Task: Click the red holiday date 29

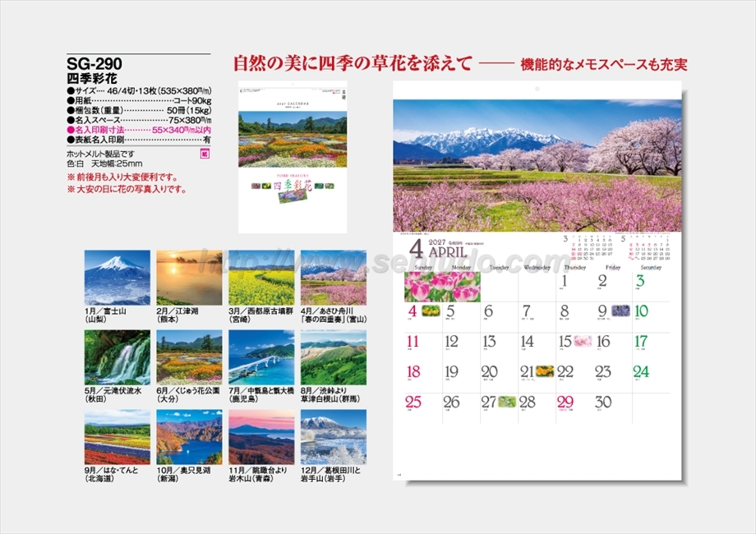Action: click(565, 402)
